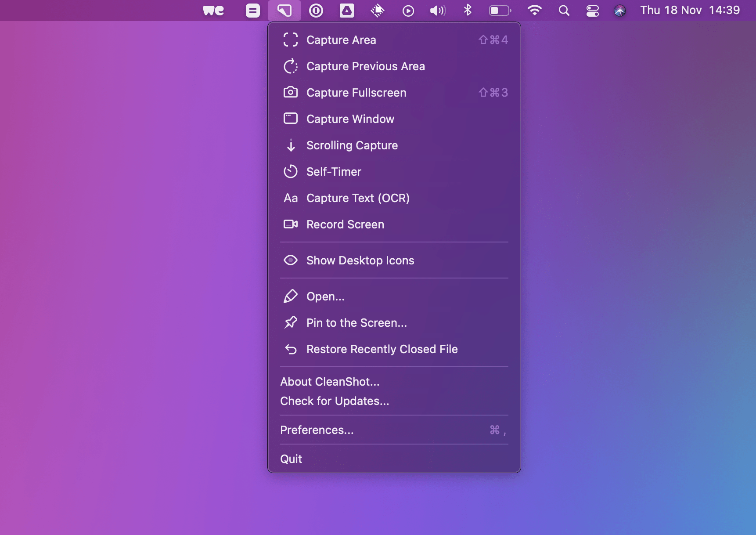Open the volume speaker menu bar icon
This screenshot has width=756, height=535.
(438, 11)
